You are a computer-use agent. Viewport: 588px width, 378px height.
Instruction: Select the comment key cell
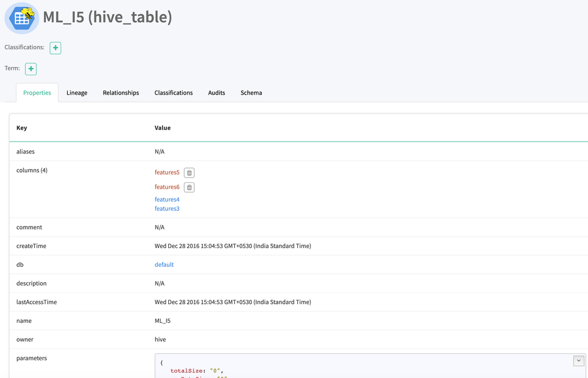click(29, 227)
